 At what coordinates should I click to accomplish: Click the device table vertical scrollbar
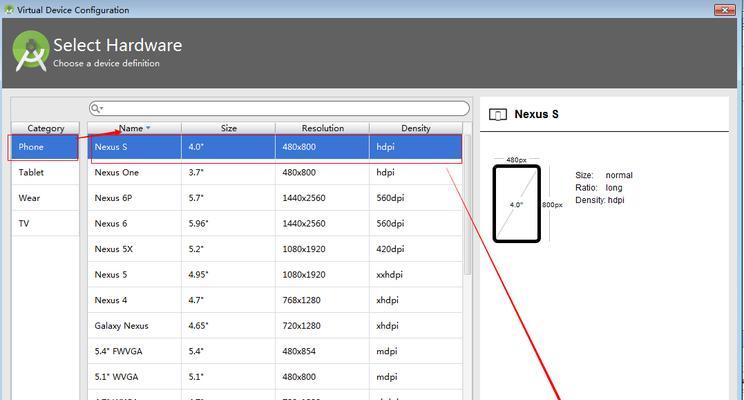tap(467, 205)
